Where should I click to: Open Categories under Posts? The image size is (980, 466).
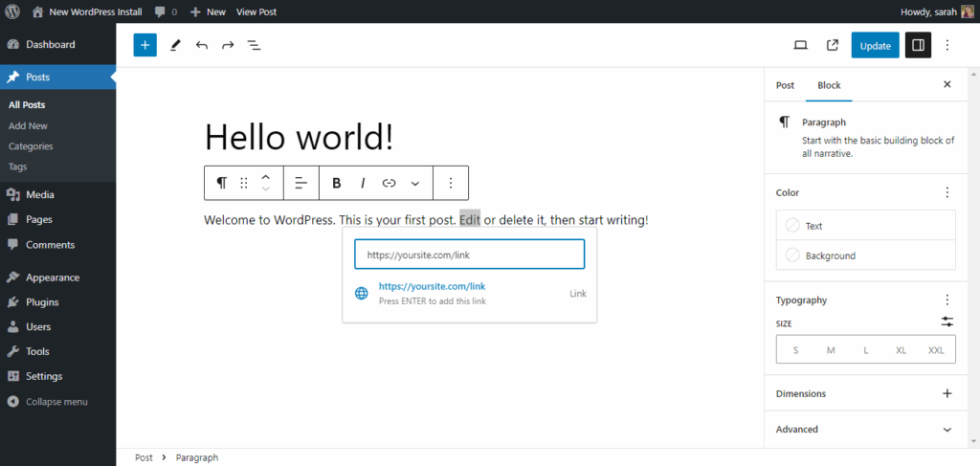(x=31, y=146)
